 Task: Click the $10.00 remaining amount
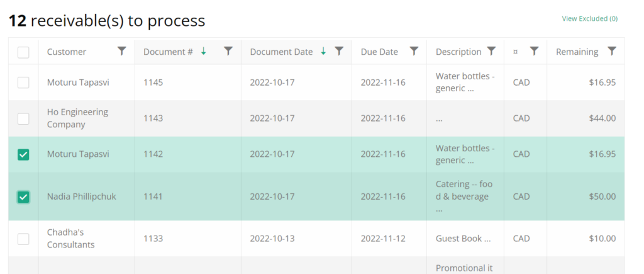(x=602, y=238)
